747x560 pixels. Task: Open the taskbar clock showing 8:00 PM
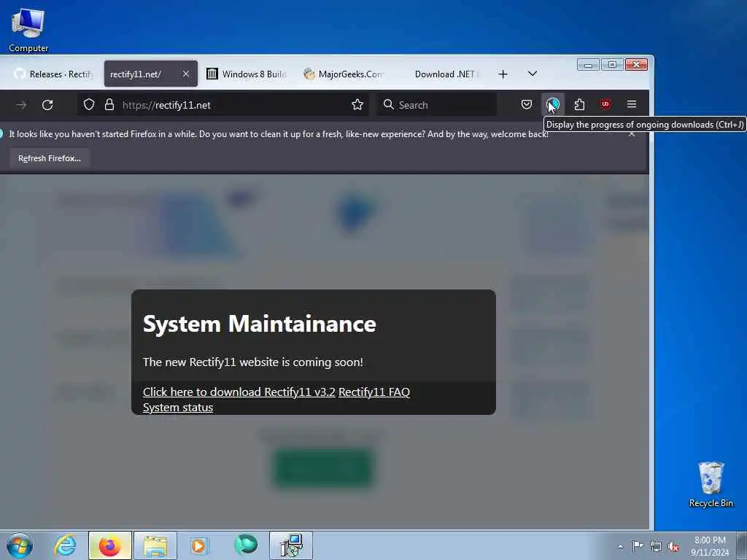(710, 546)
